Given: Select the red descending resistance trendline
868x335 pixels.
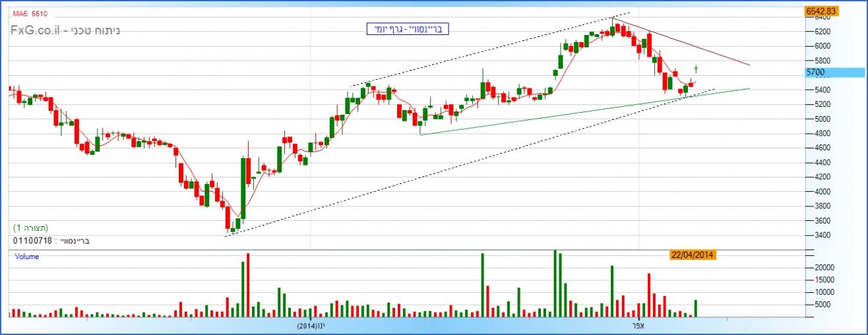Looking at the screenshot, I should 693,45.
